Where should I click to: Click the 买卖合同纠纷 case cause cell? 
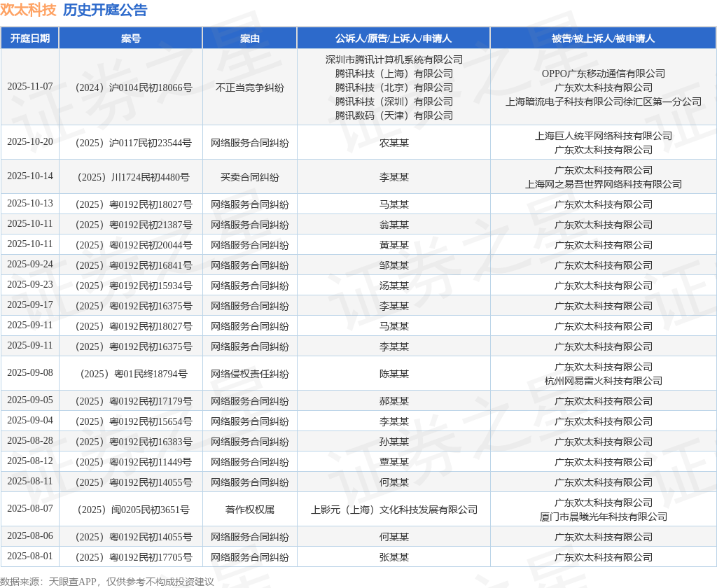pos(250,177)
